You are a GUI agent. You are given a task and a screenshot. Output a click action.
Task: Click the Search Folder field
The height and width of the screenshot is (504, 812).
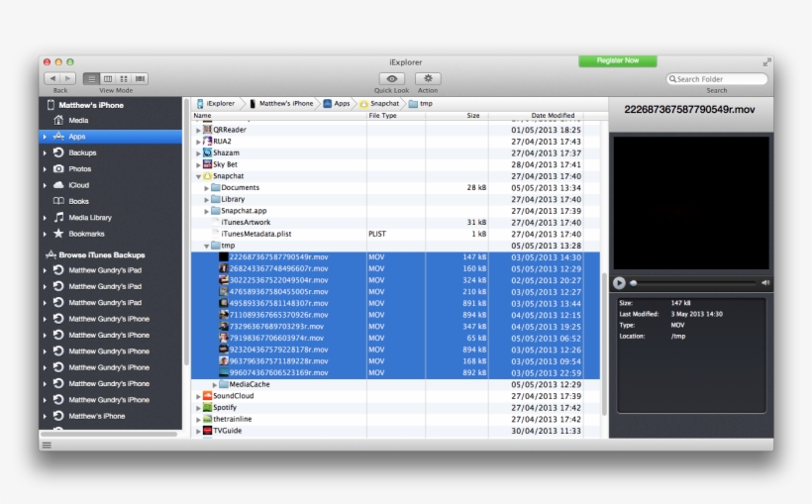pos(719,79)
